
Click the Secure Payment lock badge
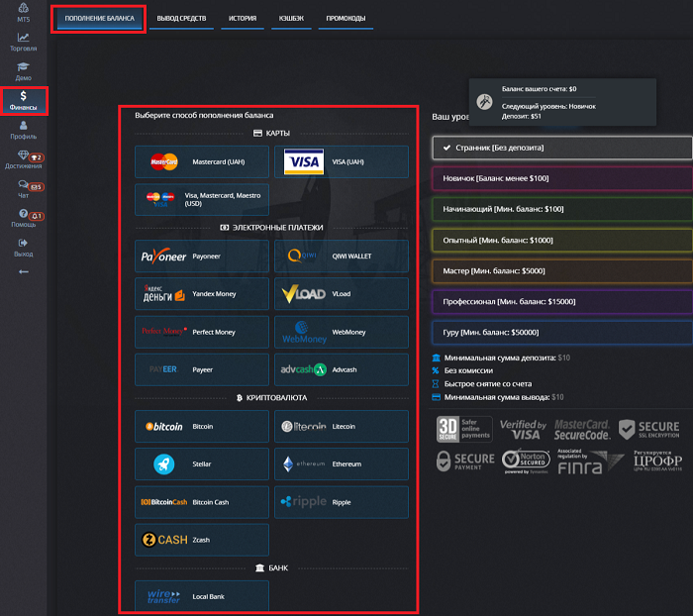click(x=465, y=461)
